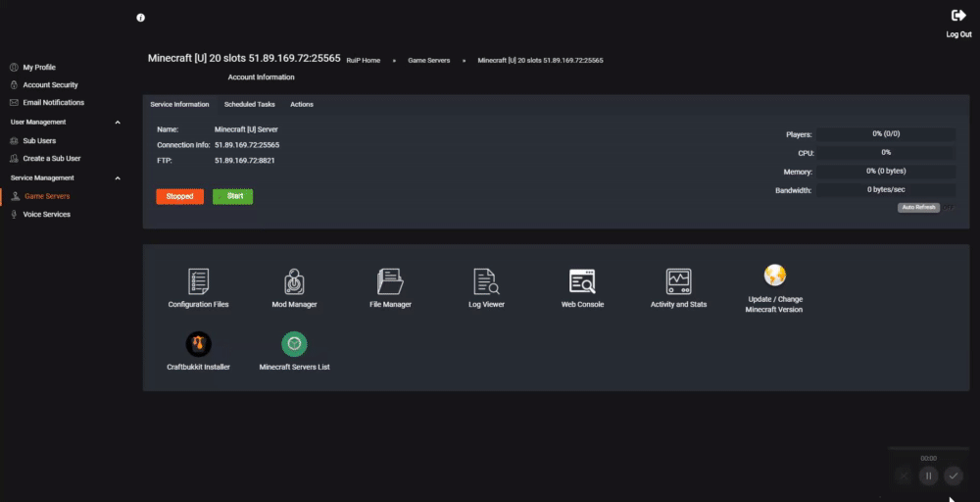Image resolution: width=980 pixels, height=502 pixels.
Task: Click the connection info 51.89.169.72:25565
Action: click(x=247, y=145)
